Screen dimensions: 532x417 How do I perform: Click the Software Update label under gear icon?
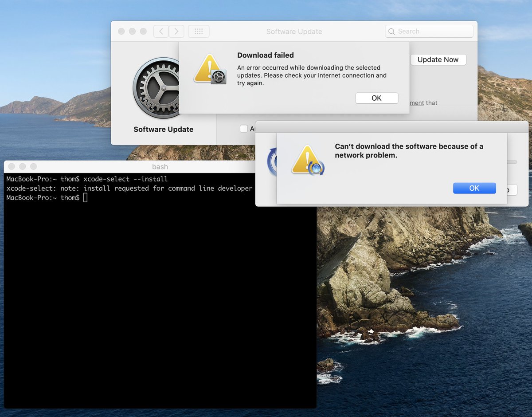(x=164, y=130)
